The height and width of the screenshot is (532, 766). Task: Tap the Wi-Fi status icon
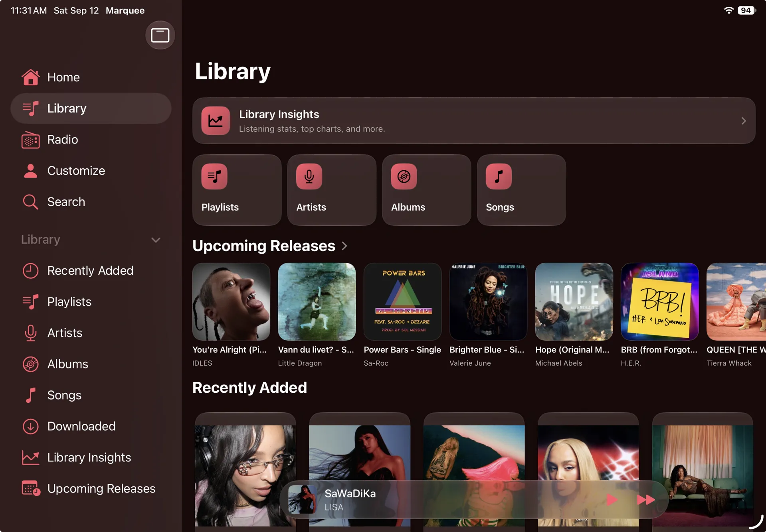[x=729, y=10]
